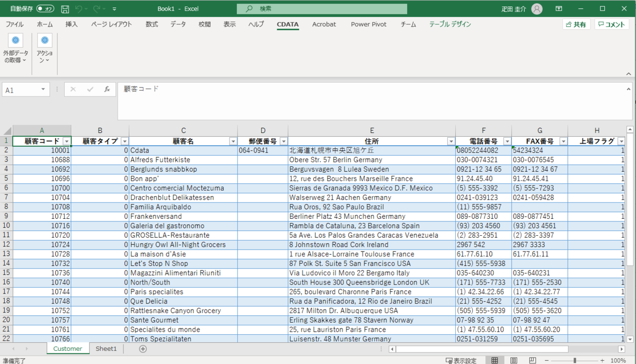Click the Normal view icon in status bar
The image size is (636, 364).
pyautogui.click(x=495, y=360)
